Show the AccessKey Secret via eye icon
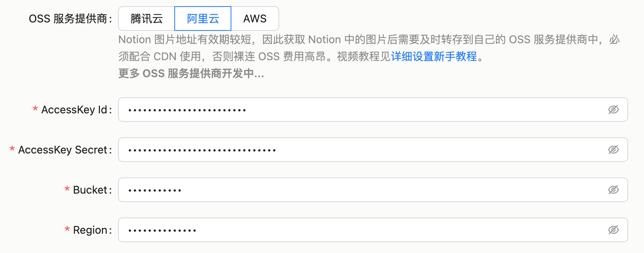 pyautogui.click(x=613, y=150)
